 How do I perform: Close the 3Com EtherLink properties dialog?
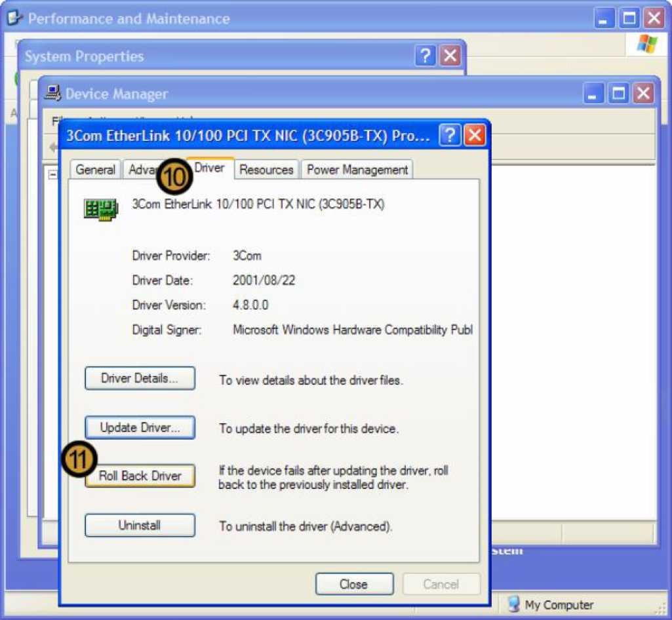(x=475, y=136)
